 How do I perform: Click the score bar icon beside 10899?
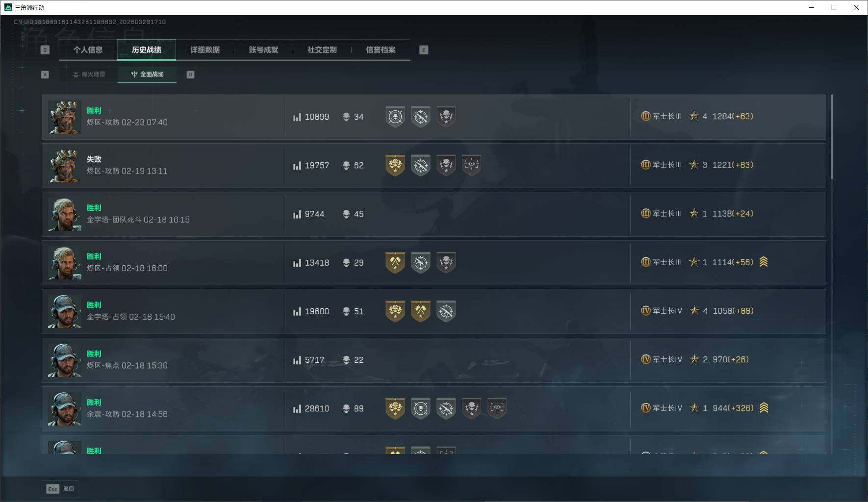point(297,117)
